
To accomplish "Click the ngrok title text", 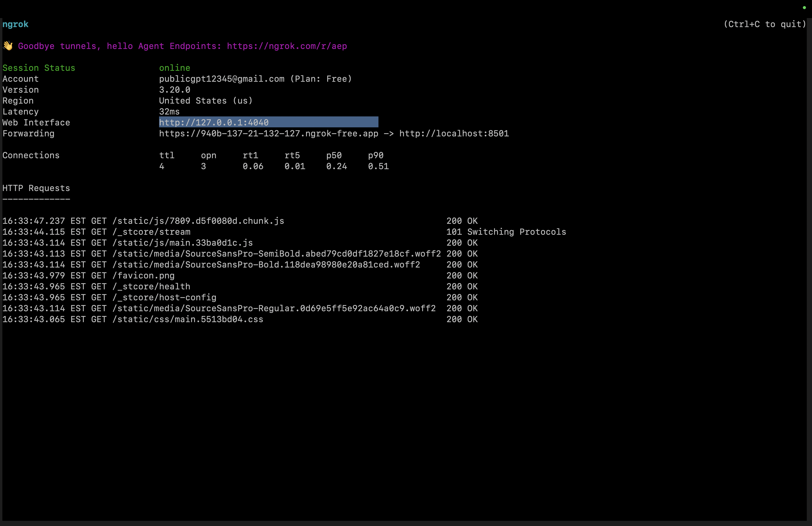I will click(x=15, y=24).
